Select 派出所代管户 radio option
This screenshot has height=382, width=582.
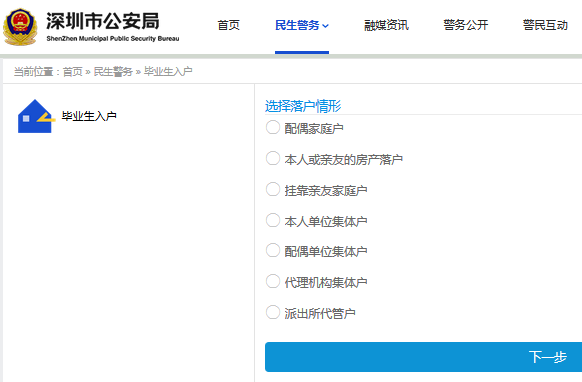click(x=273, y=312)
